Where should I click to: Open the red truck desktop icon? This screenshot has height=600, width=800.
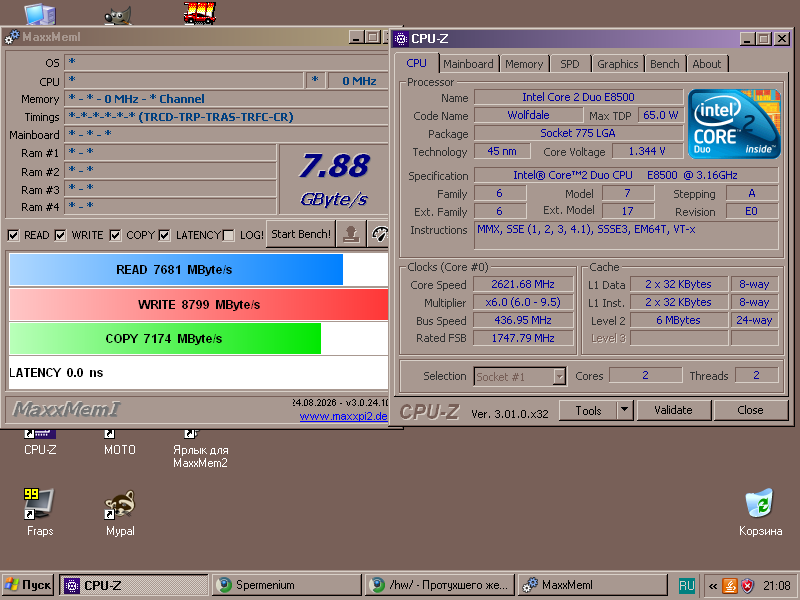click(x=199, y=13)
